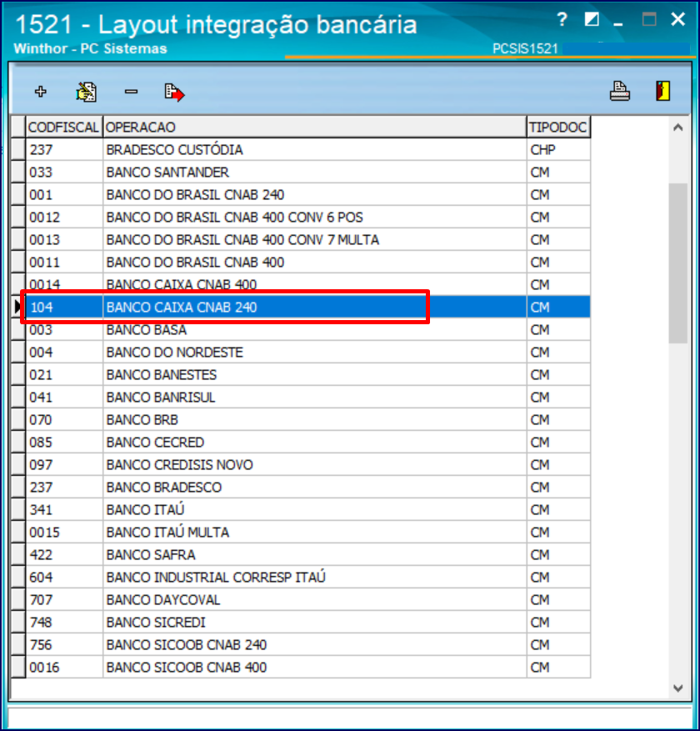
Task: Sort by the TIPODOC column header
Action: 558,127
